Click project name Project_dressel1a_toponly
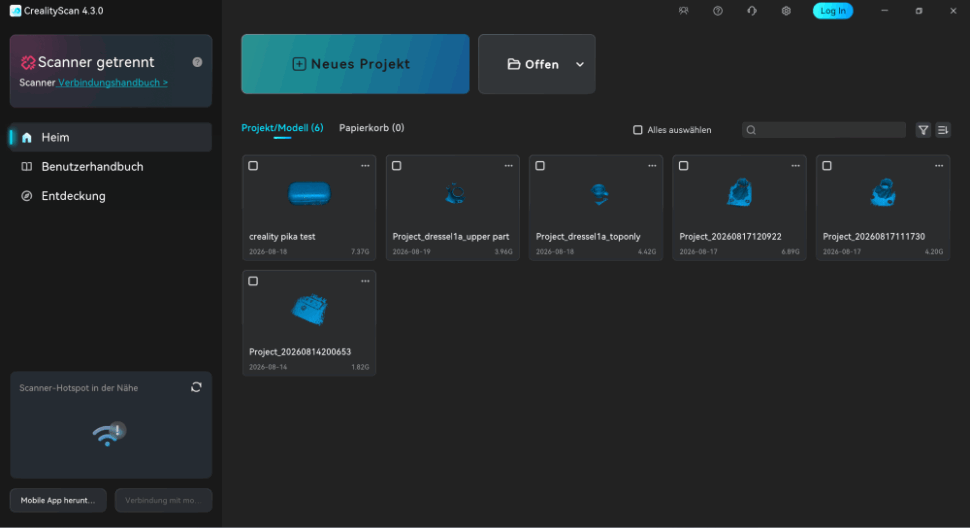This screenshot has height=528, width=970. click(x=588, y=237)
